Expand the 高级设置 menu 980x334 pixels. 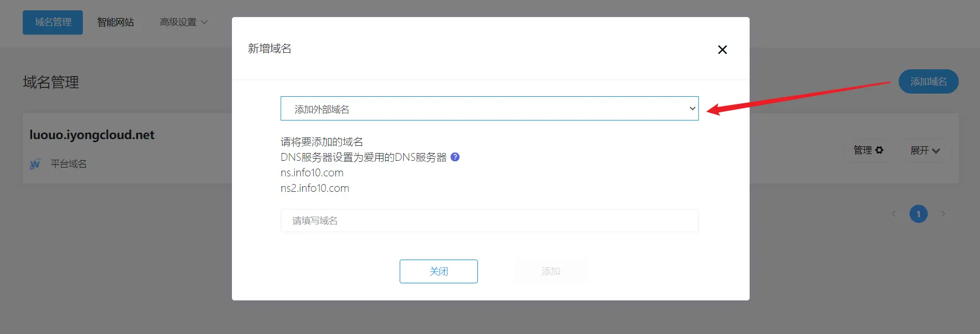point(183,22)
